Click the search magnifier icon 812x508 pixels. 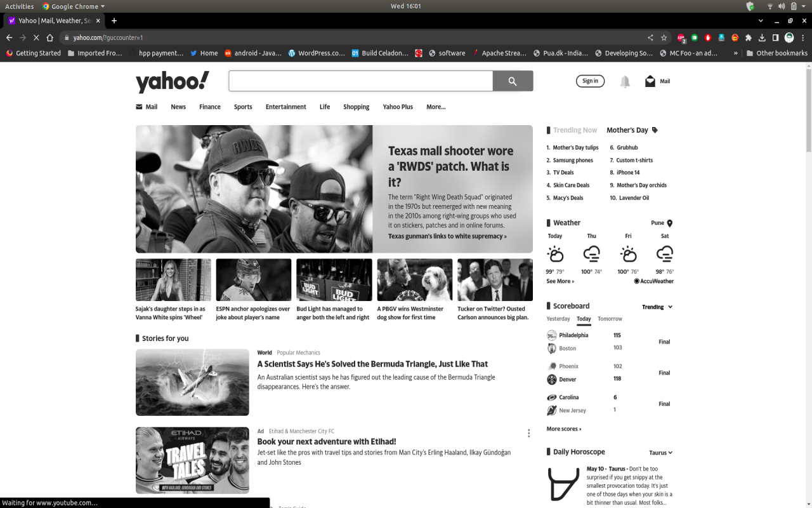pos(513,81)
